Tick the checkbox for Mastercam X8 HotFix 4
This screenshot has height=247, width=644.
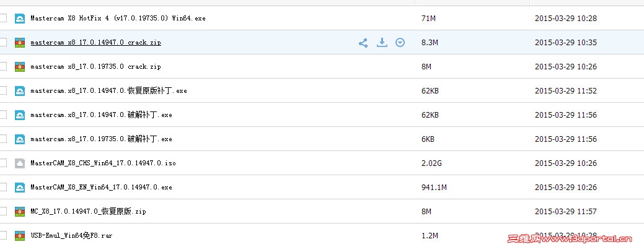3,18
